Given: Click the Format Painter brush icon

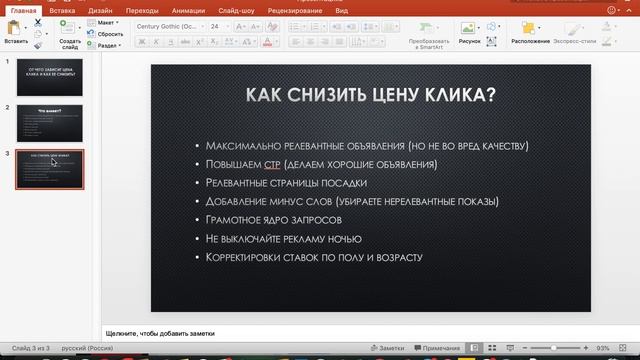Looking at the screenshot, I should [x=38, y=45].
